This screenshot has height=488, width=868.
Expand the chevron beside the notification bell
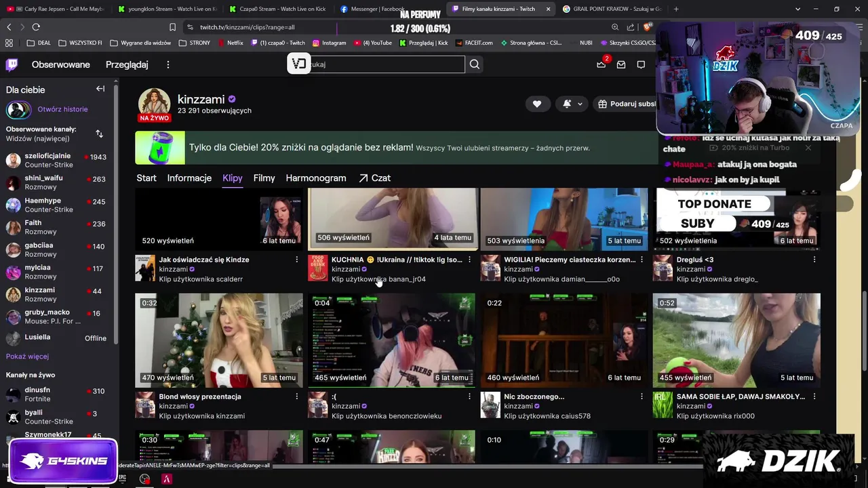580,104
